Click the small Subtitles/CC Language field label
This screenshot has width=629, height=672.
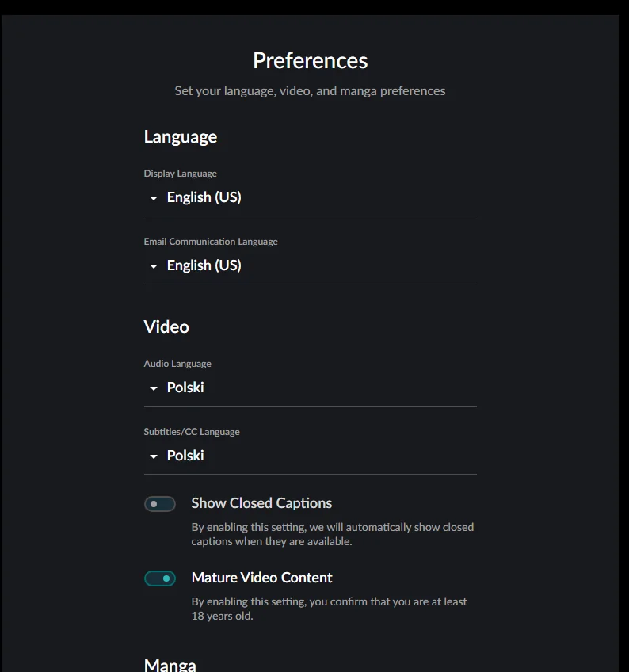click(x=192, y=432)
